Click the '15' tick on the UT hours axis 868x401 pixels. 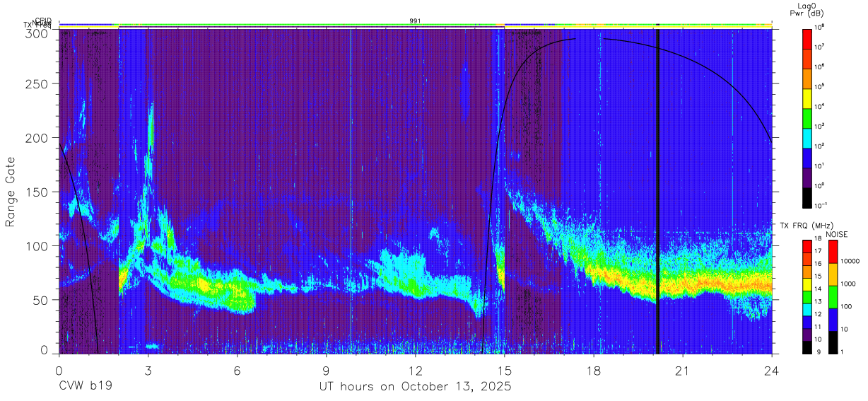click(505, 370)
